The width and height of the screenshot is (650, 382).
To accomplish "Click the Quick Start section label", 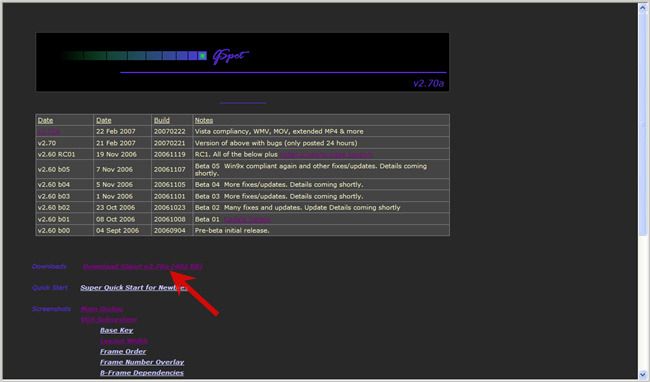I will click(50, 288).
